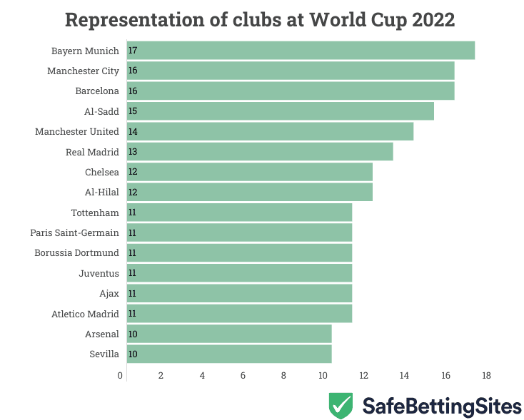
Task: Select the Tottenham bar
Action: (239, 212)
